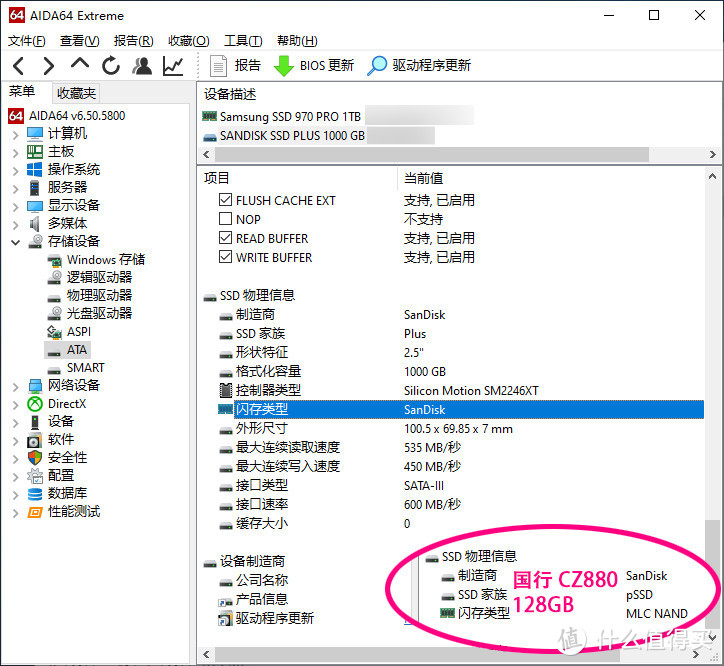Click details pane vertical scrollbar up arrow
The height and width of the screenshot is (666, 724).
coord(712,176)
